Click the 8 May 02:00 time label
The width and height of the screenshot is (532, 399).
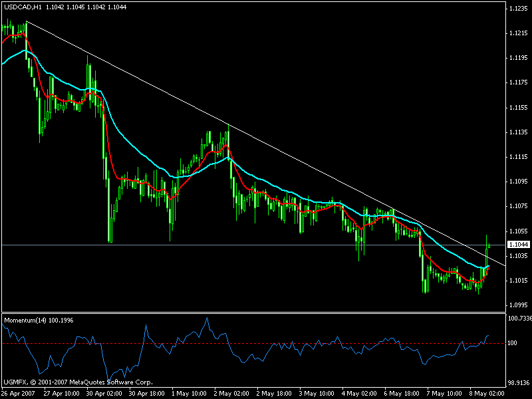(487, 393)
